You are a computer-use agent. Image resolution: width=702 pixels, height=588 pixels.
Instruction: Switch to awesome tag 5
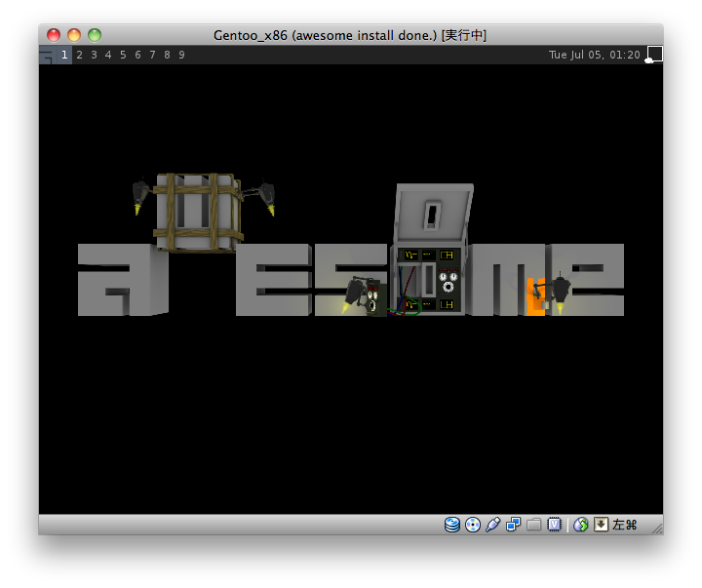tap(123, 55)
